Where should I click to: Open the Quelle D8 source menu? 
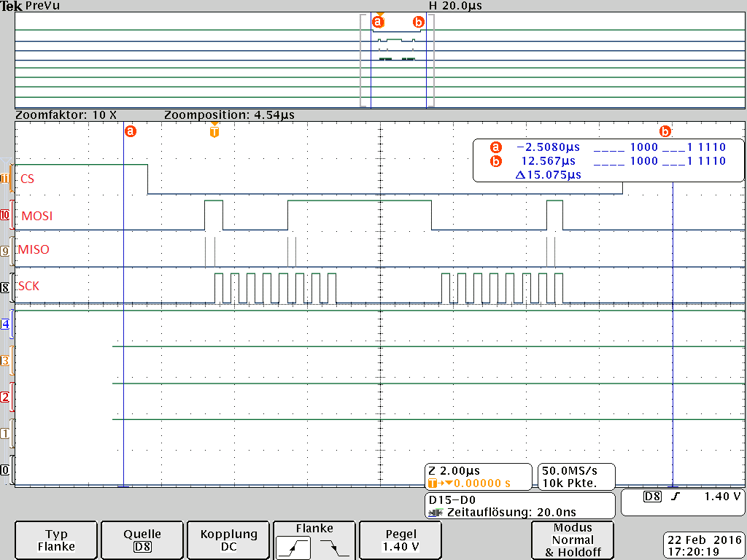[142, 540]
